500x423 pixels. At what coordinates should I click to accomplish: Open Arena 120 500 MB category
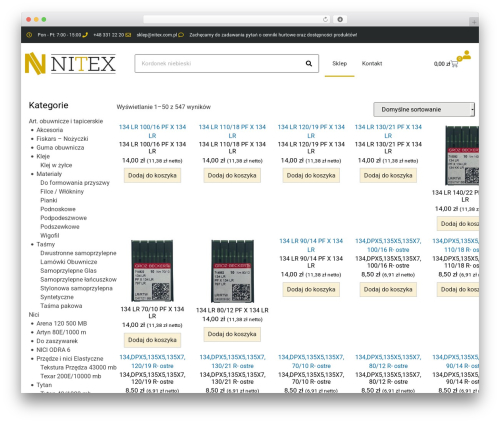point(62,323)
